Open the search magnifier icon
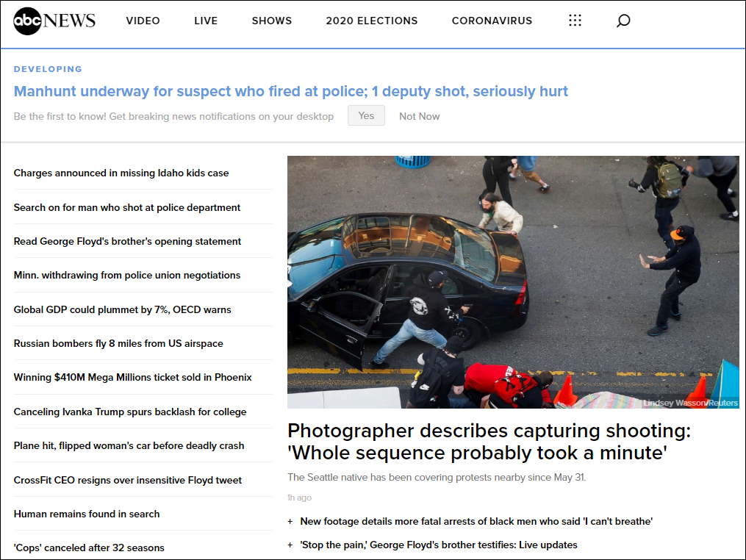 click(623, 21)
